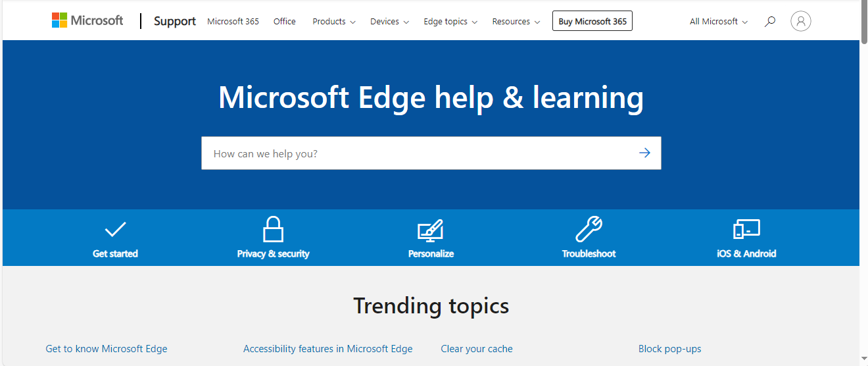Select the iOS & Android devices icon
This screenshot has height=366, width=868.
point(746,229)
